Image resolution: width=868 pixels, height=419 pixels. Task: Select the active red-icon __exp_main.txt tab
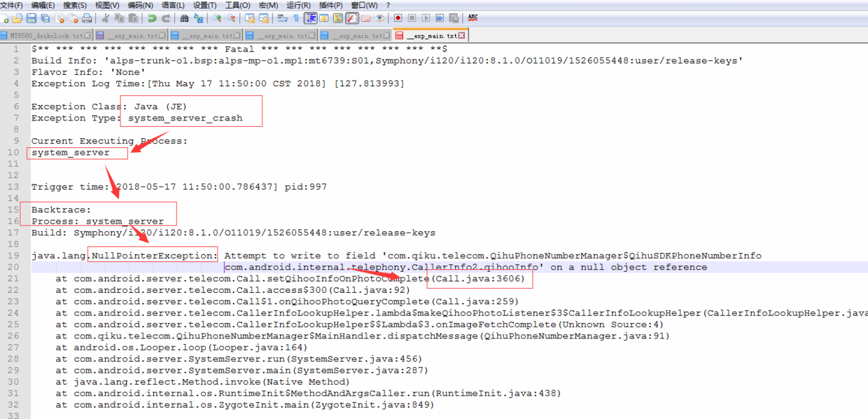(x=430, y=35)
